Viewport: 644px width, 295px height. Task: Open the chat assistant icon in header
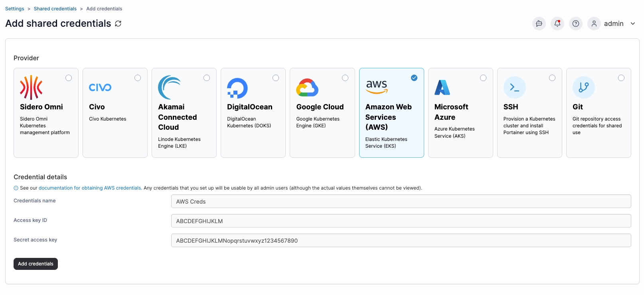[x=539, y=24]
